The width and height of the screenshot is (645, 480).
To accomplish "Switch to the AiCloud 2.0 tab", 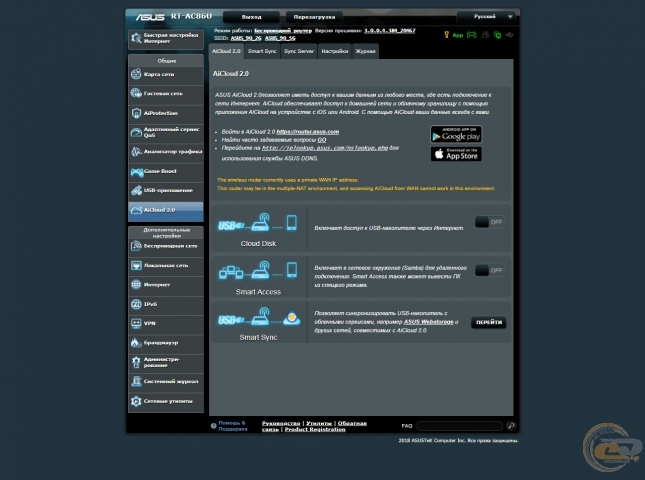I will [x=226, y=51].
